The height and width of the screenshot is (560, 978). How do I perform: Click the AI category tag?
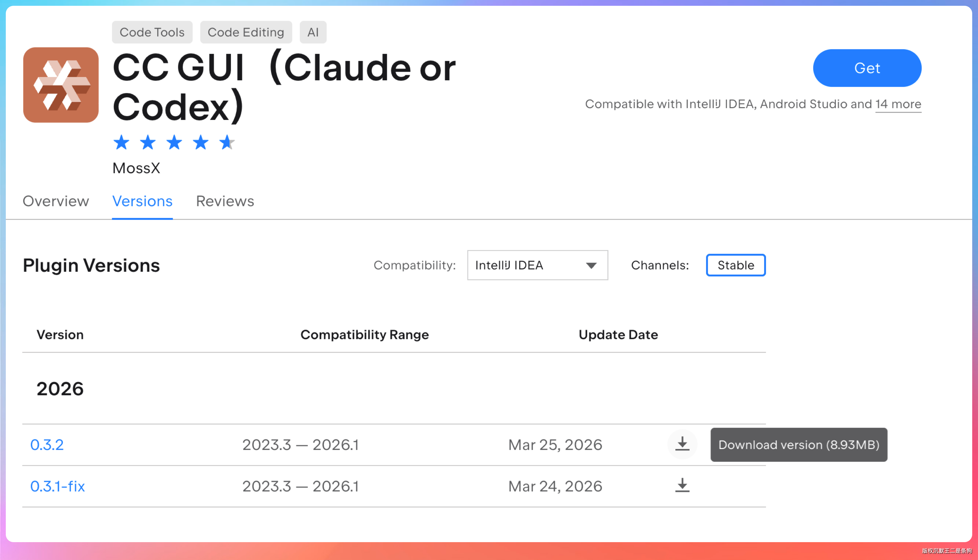point(313,32)
